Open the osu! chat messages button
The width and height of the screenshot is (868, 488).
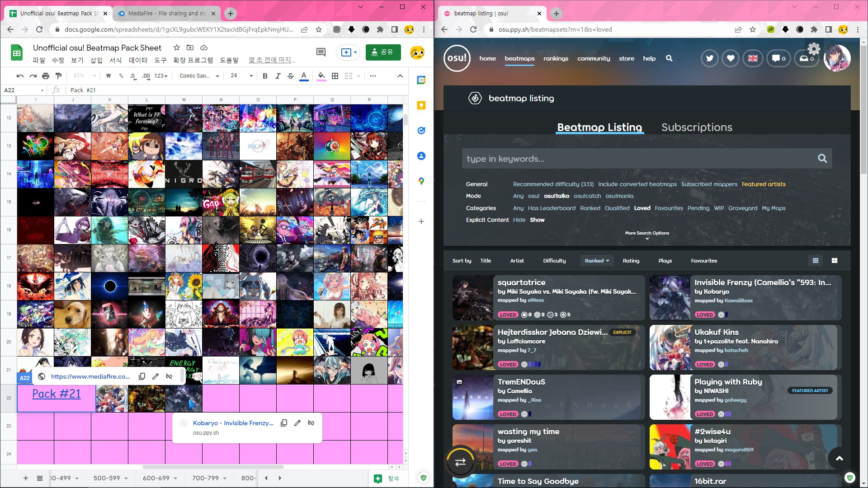[x=778, y=58]
